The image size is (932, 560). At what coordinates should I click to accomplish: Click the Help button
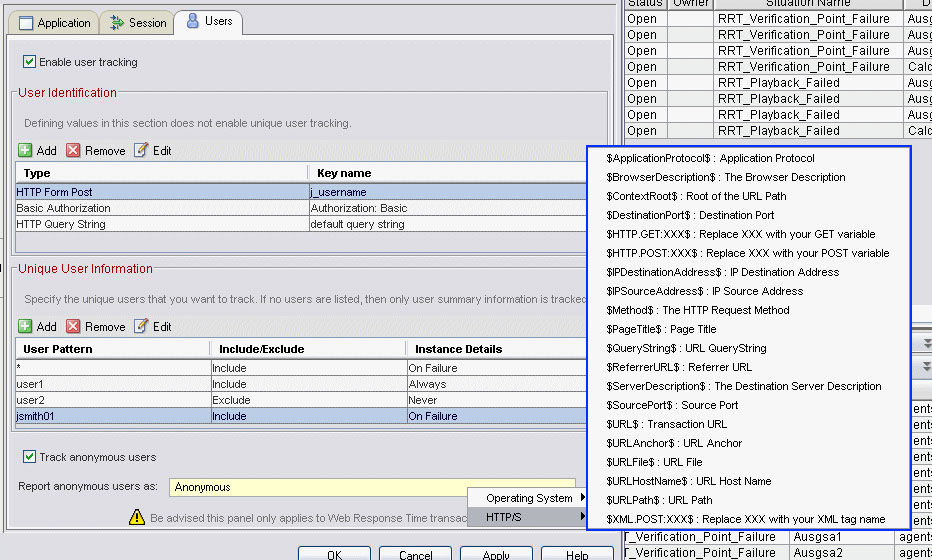(x=577, y=554)
